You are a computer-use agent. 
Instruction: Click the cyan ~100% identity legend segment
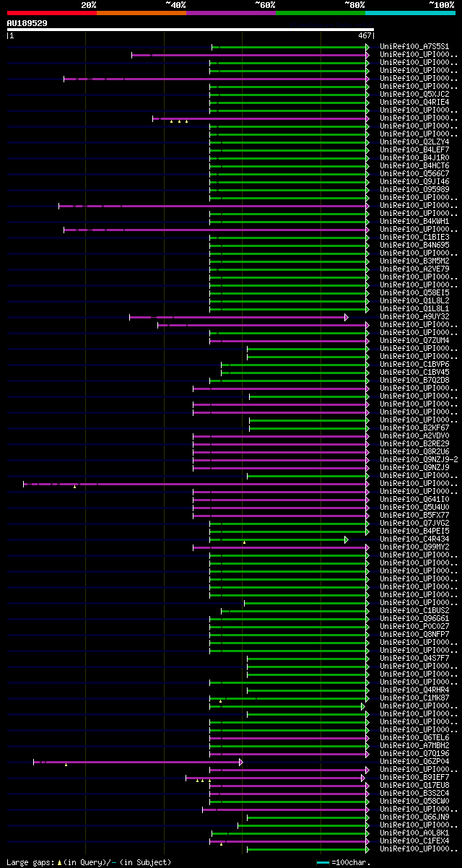(410, 13)
